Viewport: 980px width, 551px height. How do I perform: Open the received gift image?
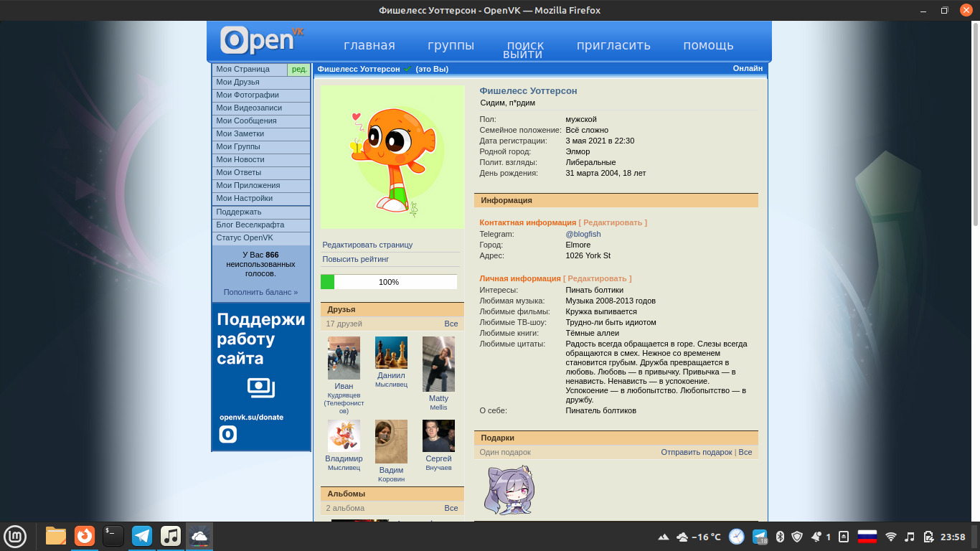pos(509,490)
